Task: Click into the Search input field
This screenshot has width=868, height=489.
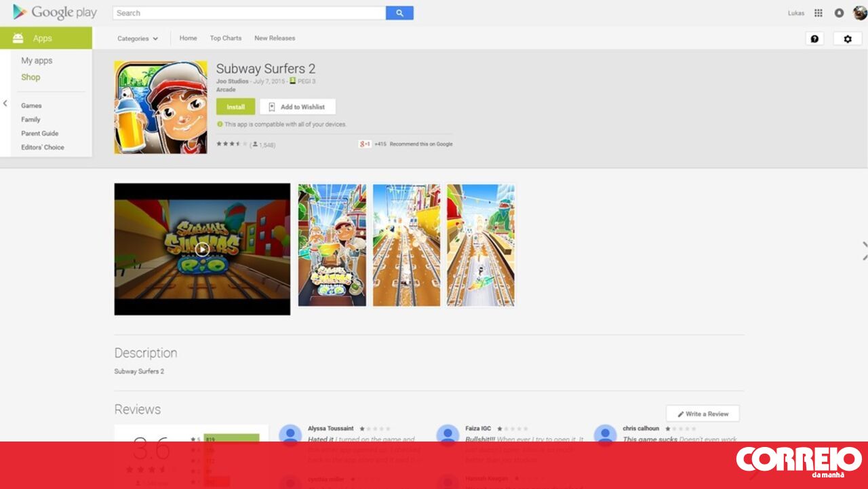Action: pos(249,13)
